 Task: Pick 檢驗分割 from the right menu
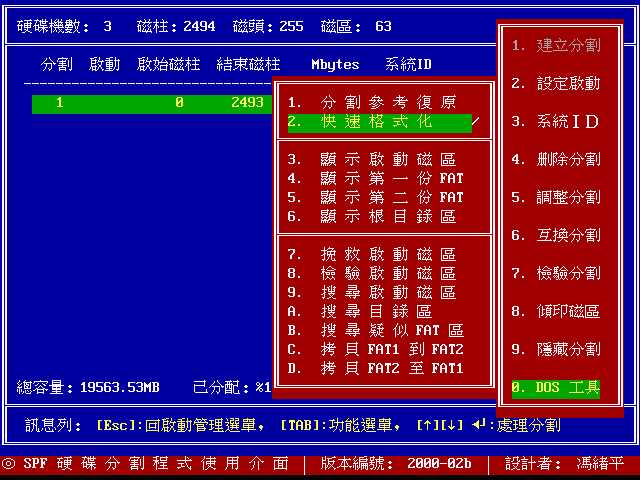(556, 273)
